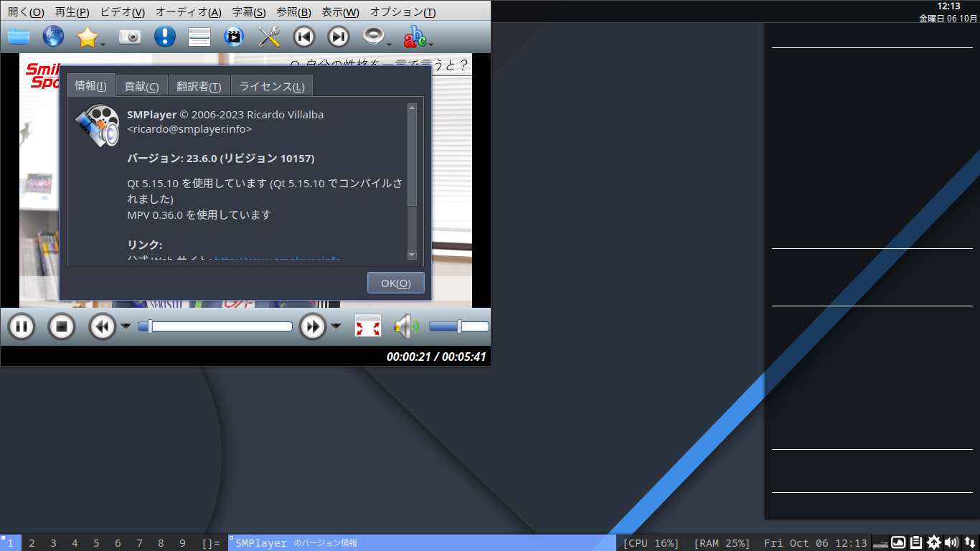This screenshot has height=551, width=980.
Task: Switch to the 翻訳者(T) tab
Action: coord(199,86)
